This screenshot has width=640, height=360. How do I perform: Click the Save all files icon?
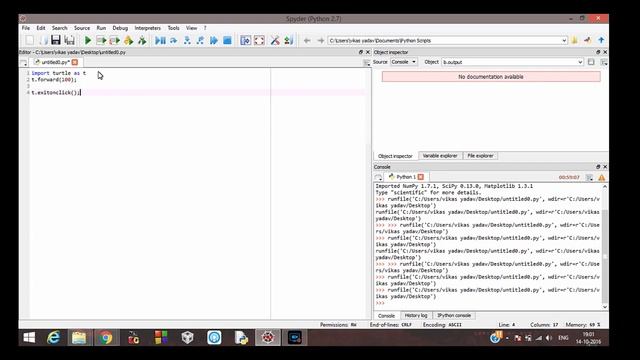70,40
